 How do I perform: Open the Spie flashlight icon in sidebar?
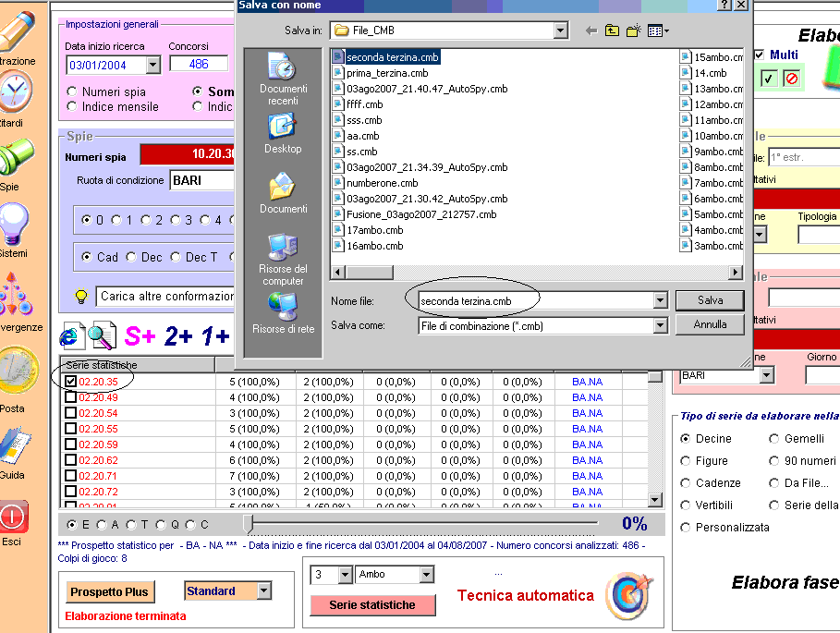(16, 156)
